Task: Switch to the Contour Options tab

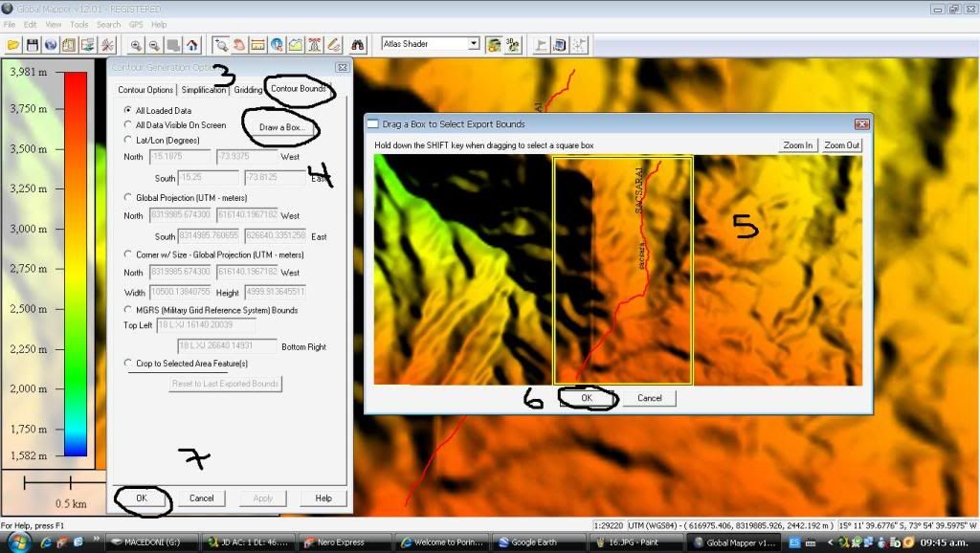Action: pos(145,90)
